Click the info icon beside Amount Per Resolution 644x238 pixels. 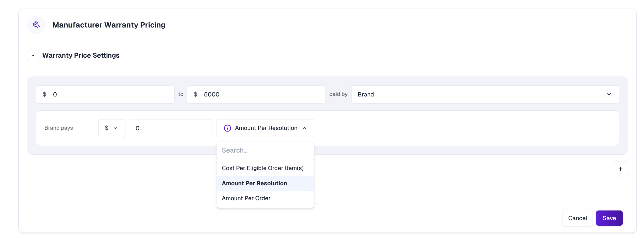(227, 128)
